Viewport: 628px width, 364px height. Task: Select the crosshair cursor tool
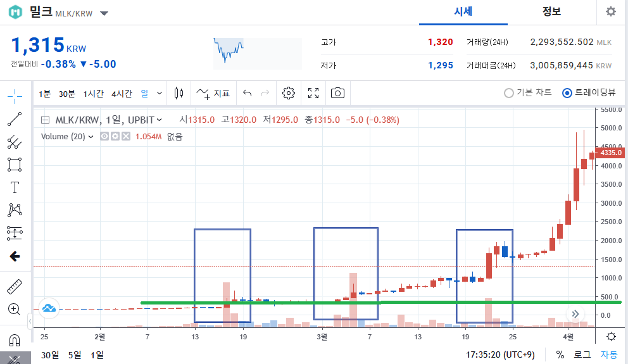click(x=15, y=96)
